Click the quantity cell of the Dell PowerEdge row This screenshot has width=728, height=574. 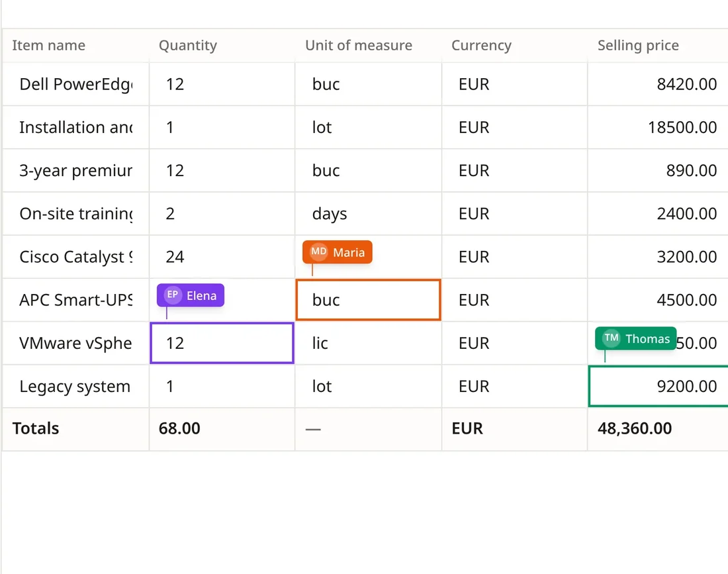[222, 84]
